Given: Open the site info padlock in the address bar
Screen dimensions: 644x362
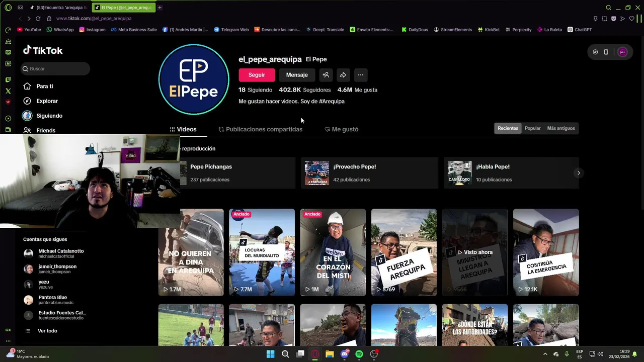Looking at the screenshot, I should pyautogui.click(x=49, y=19).
